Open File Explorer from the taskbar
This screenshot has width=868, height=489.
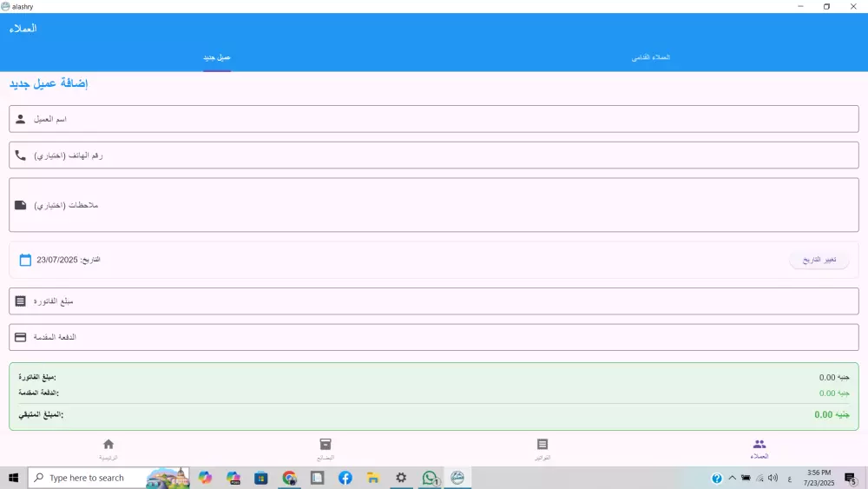373,478
